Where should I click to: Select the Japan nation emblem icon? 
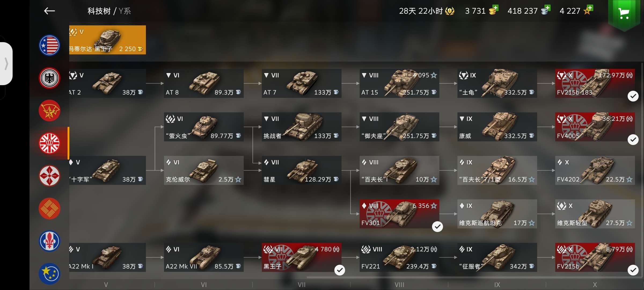click(x=49, y=176)
